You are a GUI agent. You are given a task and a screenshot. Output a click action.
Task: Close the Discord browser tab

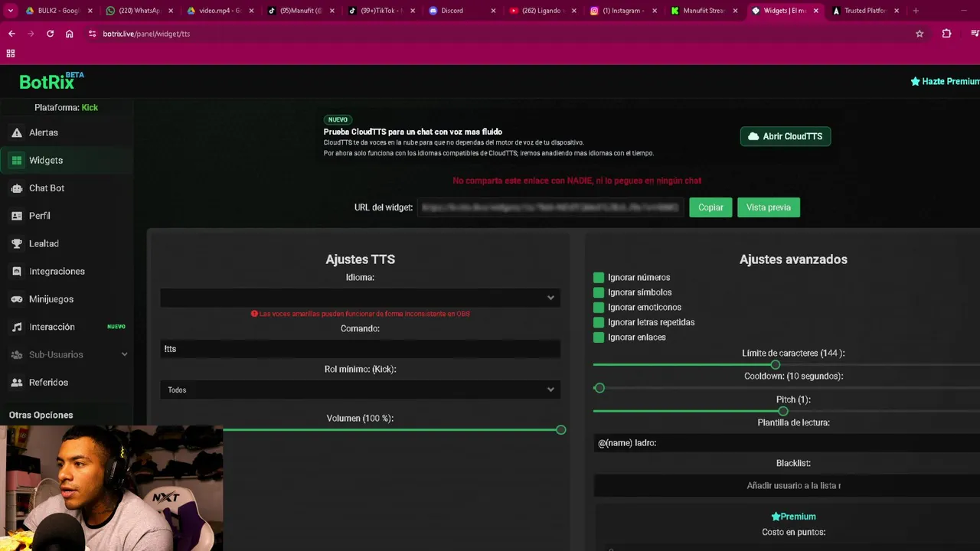tap(493, 11)
